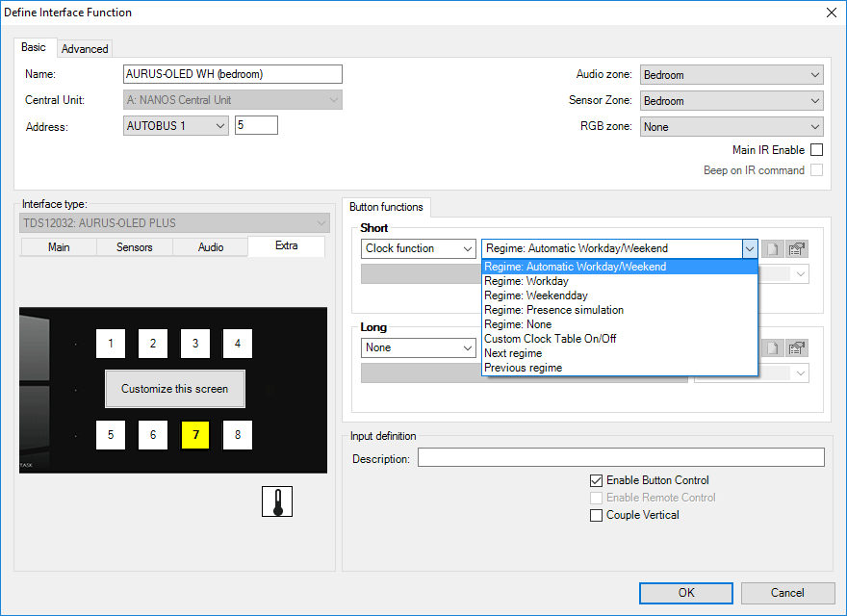Viewport: 847px width, 616px height.
Task: Select button 5 on the screen preview
Action: (111, 435)
